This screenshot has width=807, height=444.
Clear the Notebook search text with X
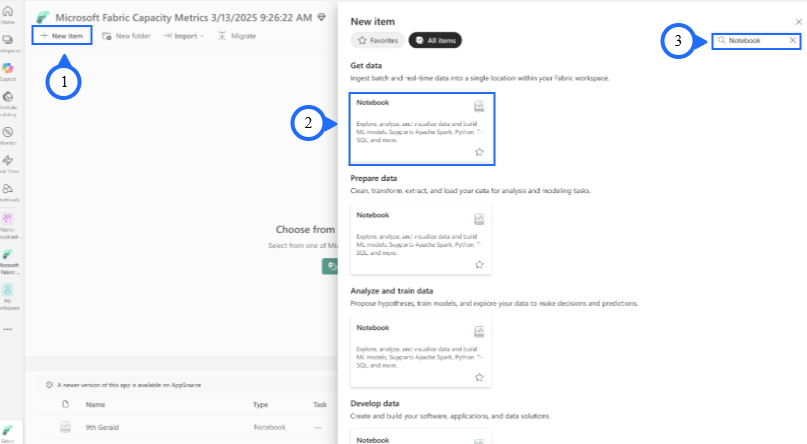(x=793, y=40)
